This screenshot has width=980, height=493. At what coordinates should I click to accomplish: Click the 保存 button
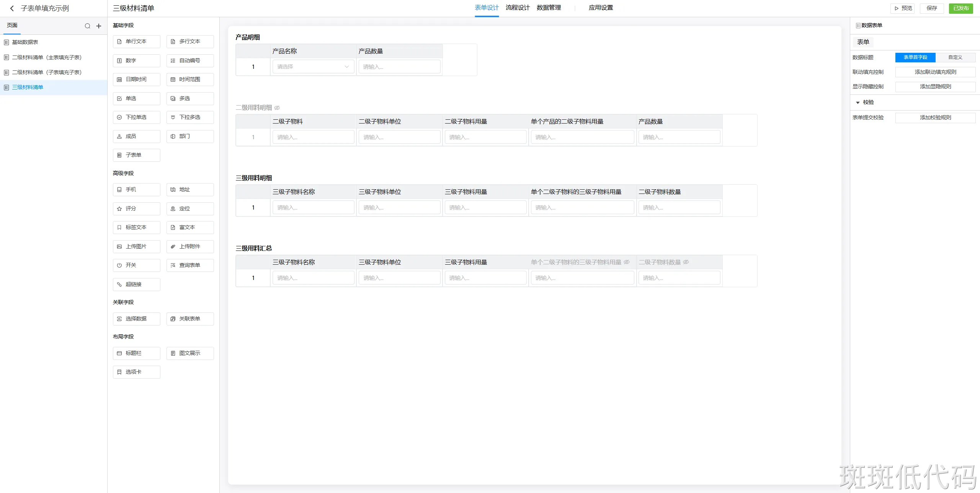931,8
